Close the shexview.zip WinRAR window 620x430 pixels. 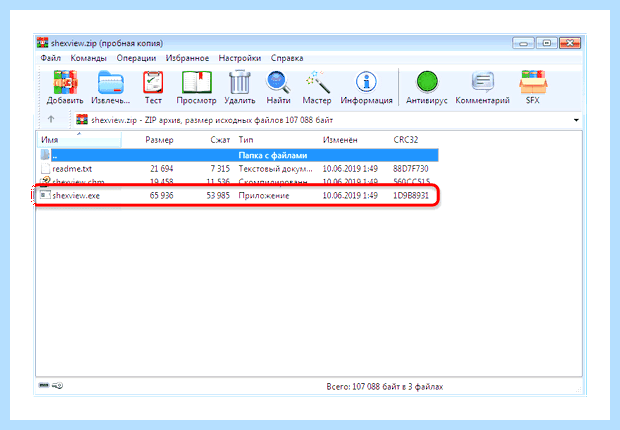[x=570, y=43]
